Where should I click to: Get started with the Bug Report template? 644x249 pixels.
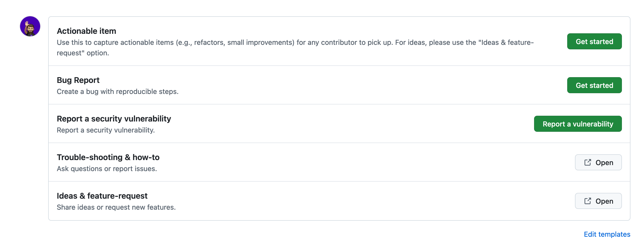pyautogui.click(x=594, y=85)
